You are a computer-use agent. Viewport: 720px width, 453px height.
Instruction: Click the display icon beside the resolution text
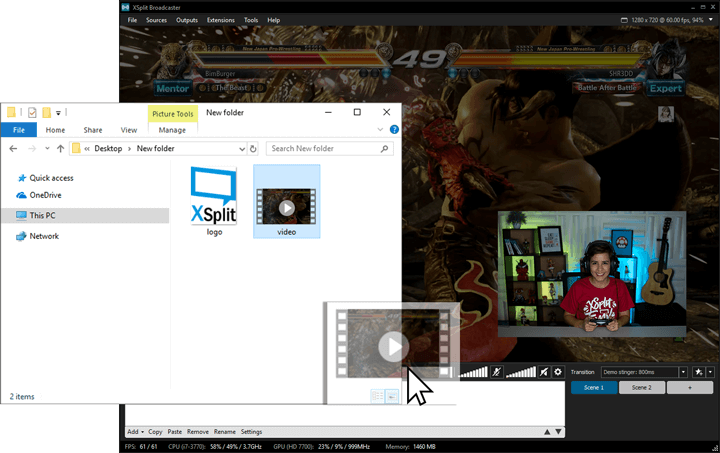coord(624,20)
